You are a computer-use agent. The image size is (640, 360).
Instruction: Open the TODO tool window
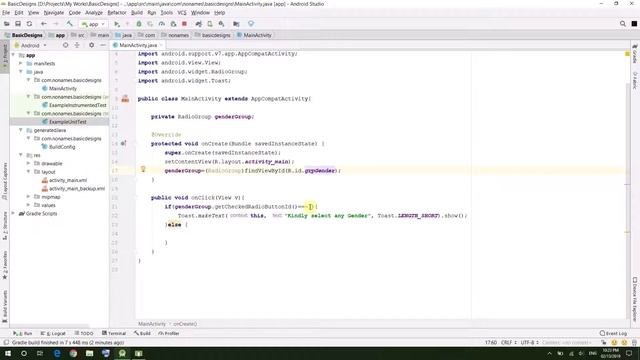point(84,333)
